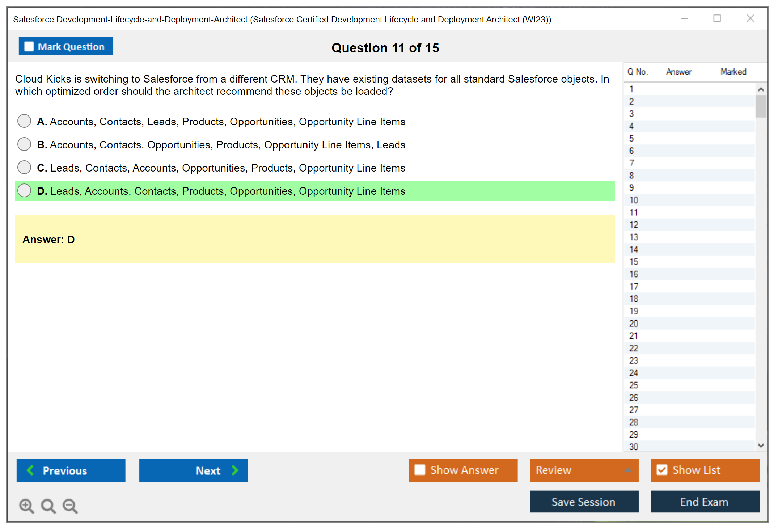The width and height of the screenshot is (778, 532).
Task: Click the zoom out magnifier icon
Action: pos(70,506)
